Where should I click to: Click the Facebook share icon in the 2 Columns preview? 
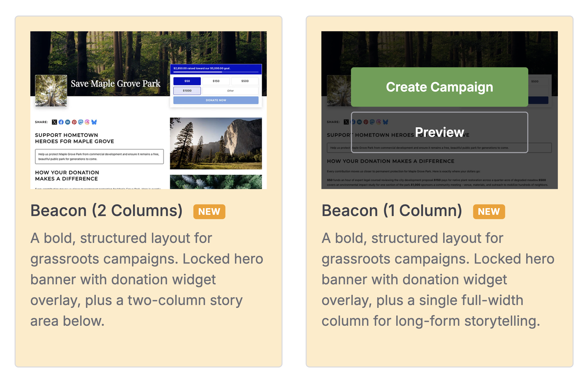click(61, 122)
